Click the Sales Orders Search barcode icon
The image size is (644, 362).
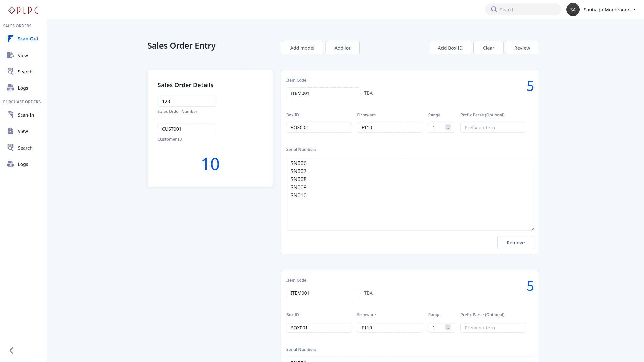(x=10, y=71)
